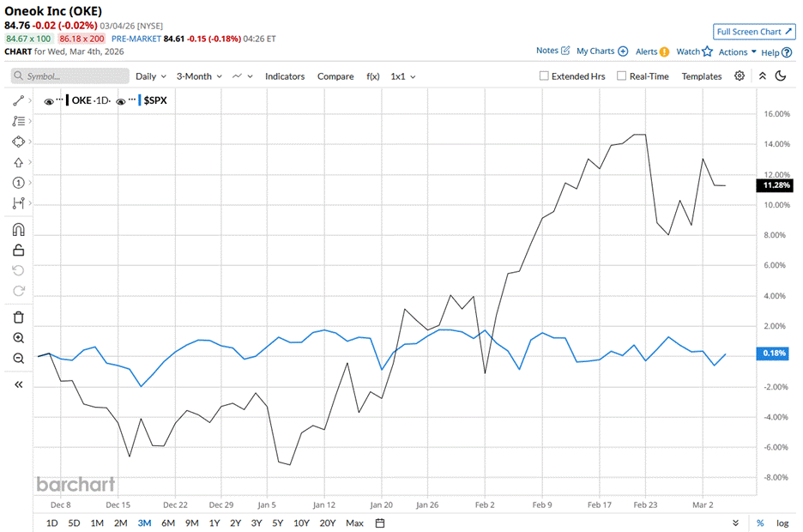The height and width of the screenshot is (532, 803).
Task: Click the lock drawings icon
Action: coord(18,251)
